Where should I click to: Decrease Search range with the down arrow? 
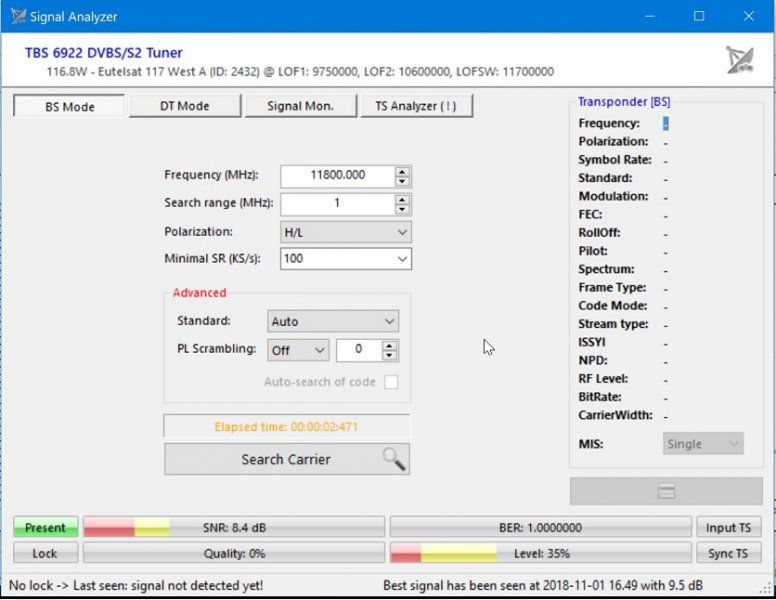pyautogui.click(x=402, y=209)
